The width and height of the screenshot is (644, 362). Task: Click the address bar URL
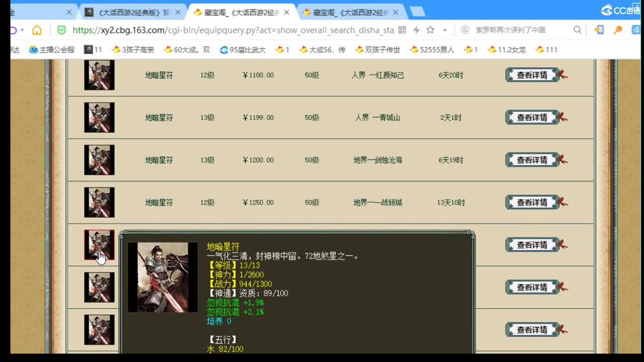coord(233,30)
